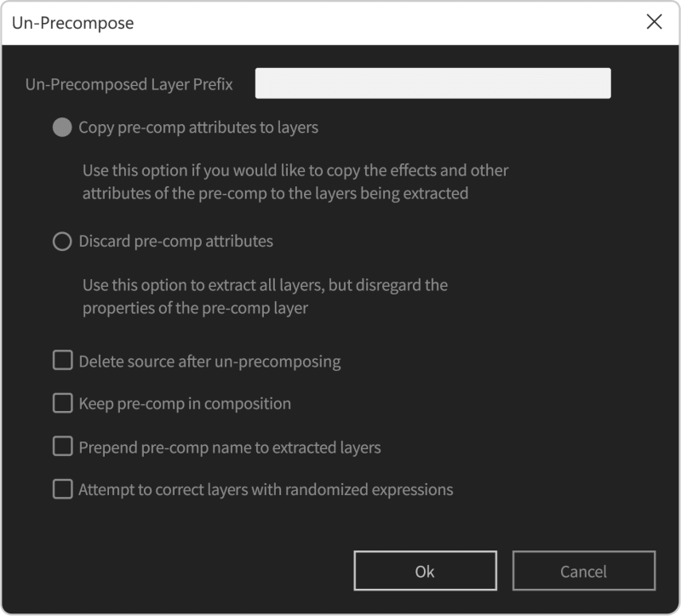Click the Cancel button
The image size is (681, 616).
(584, 571)
